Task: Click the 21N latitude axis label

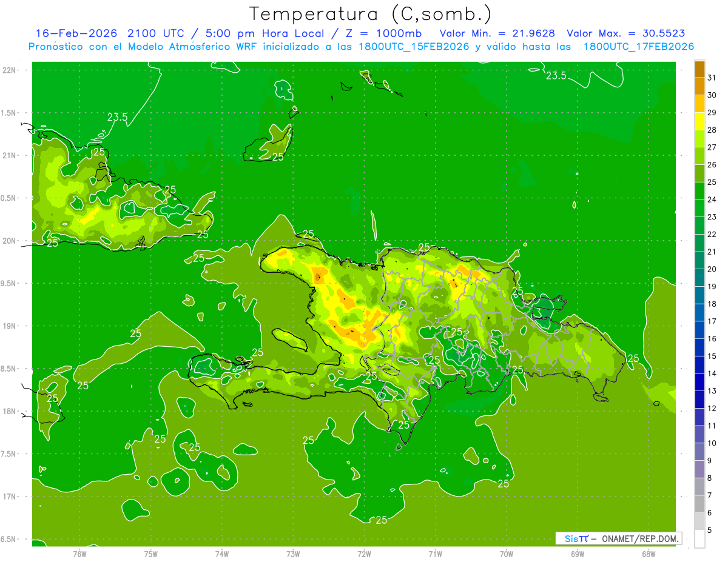Action: tap(10, 155)
